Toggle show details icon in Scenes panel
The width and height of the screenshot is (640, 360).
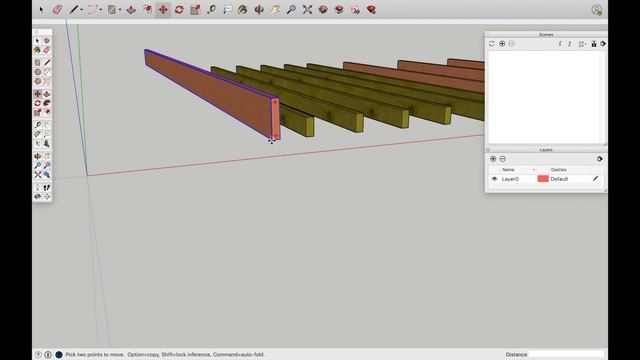(594, 44)
